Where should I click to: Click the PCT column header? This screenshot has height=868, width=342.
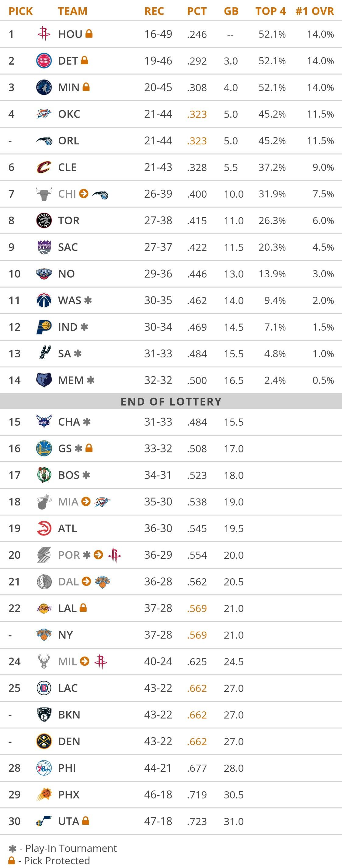[197, 11]
